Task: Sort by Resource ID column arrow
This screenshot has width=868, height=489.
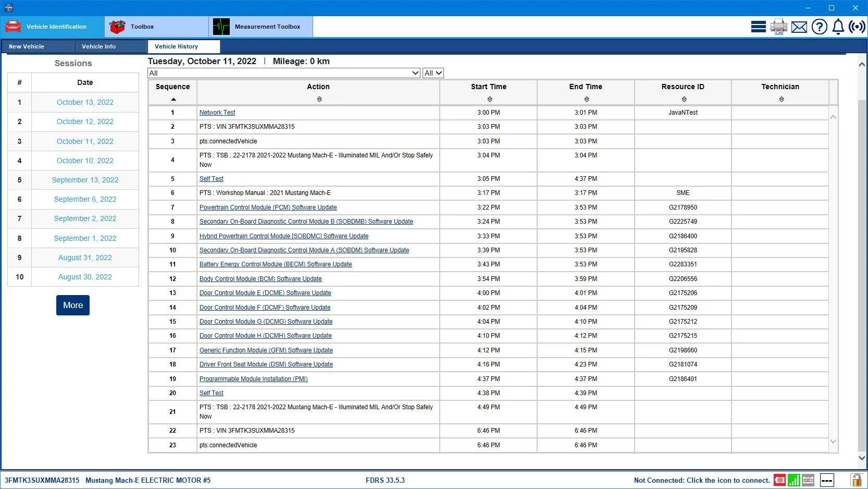Action: point(684,99)
